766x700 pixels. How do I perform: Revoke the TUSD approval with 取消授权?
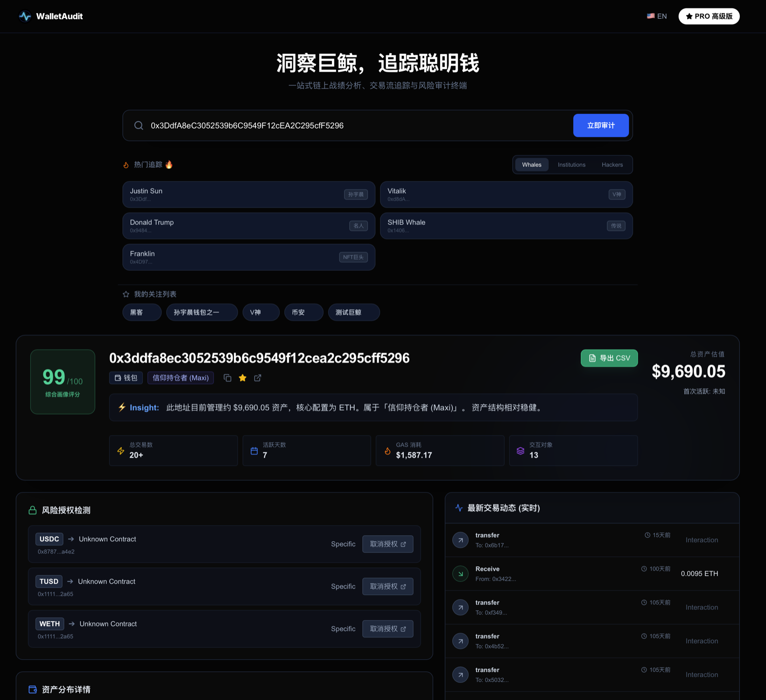click(388, 587)
